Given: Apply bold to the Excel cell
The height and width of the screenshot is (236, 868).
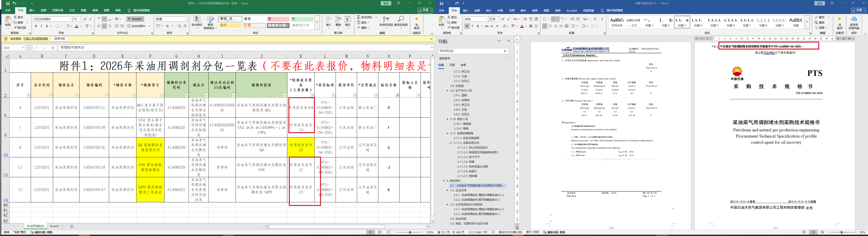Looking at the screenshot, I should click(x=36, y=26).
